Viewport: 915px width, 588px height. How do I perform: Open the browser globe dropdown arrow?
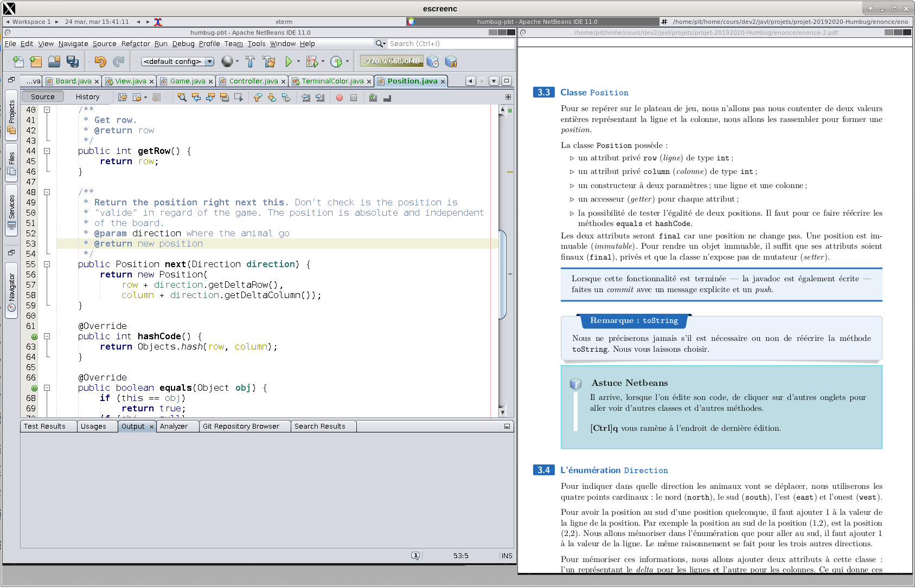pos(238,61)
